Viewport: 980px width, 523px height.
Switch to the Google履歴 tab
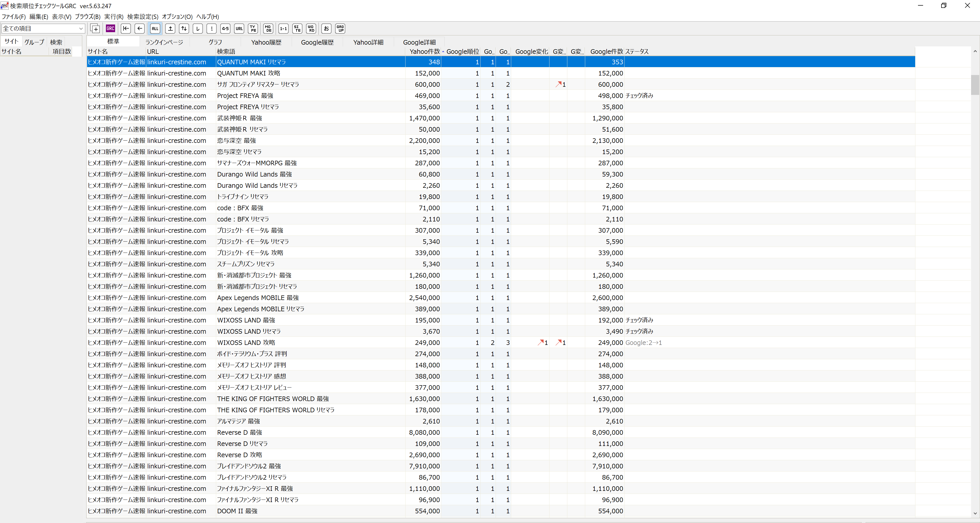pyautogui.click(x=317, y=42)
